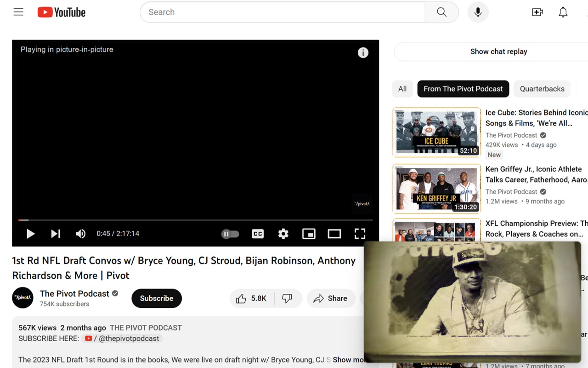Share this video
Screen dimensions: 588x368
(x=331, y=299)
